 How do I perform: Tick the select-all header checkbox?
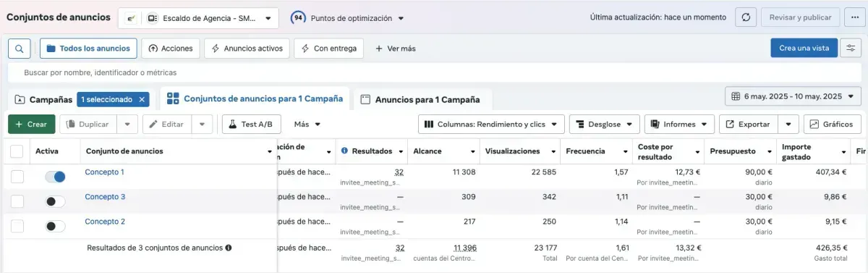(17, 151)
